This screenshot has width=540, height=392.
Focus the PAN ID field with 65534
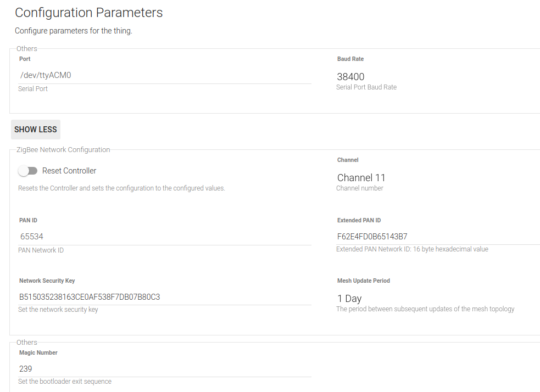(165, 237)
